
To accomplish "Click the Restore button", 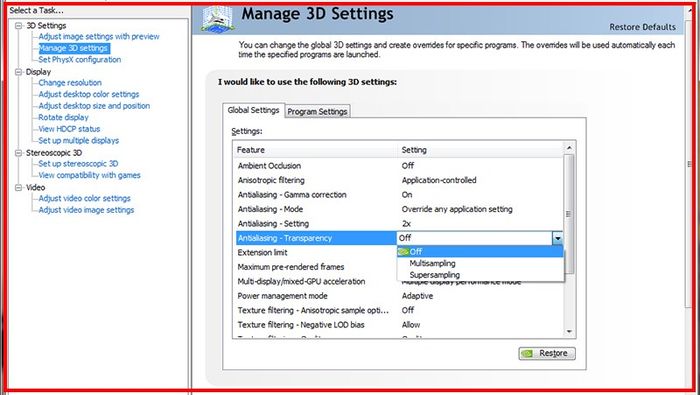I will coord(547,353).
